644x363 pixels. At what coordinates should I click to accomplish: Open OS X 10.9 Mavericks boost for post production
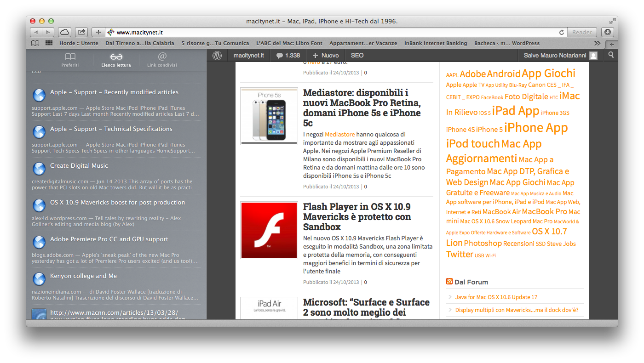(116, 212)
